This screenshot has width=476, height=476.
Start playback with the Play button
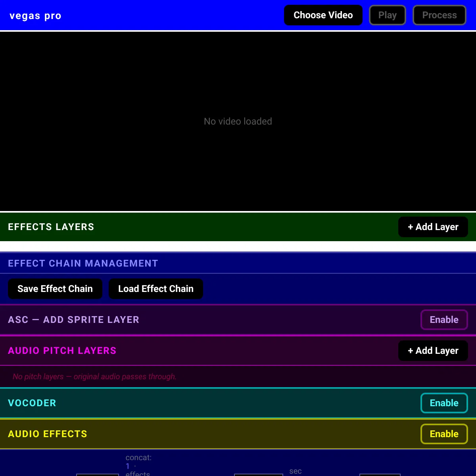(x=388, y=15)
